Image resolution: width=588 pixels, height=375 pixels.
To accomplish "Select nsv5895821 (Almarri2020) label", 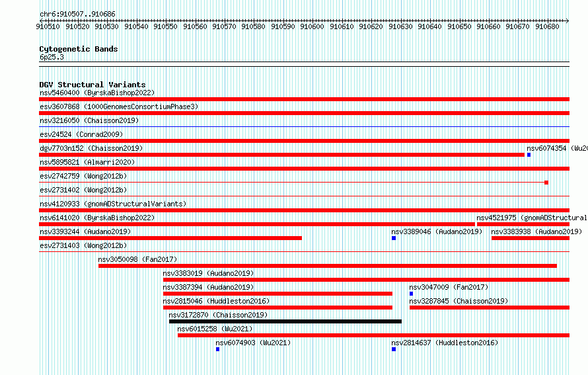I will pyautogui.click(x=87, y=162).
